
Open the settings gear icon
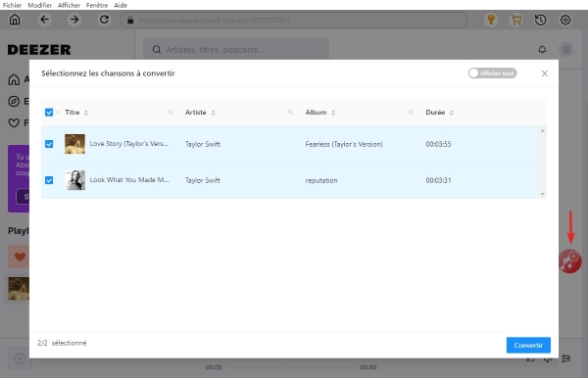click(565, 20)
